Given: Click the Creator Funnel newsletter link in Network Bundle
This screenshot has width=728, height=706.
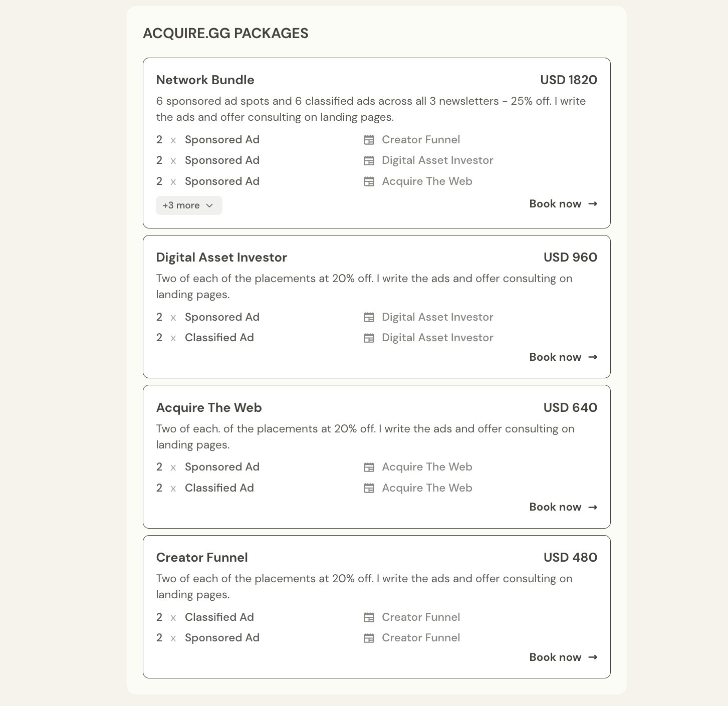Looking at the screenshot, I should 421,140.
